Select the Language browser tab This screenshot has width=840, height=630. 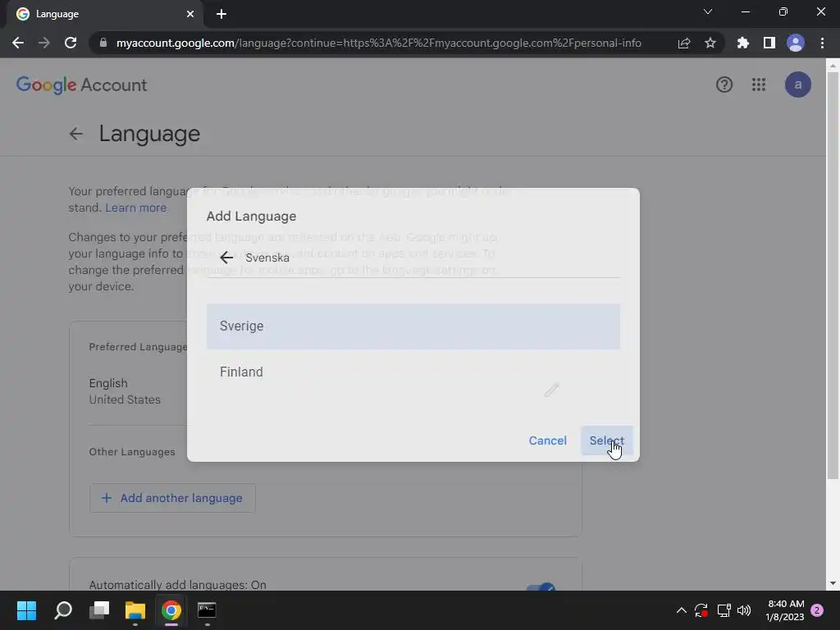tap(104, 14)
